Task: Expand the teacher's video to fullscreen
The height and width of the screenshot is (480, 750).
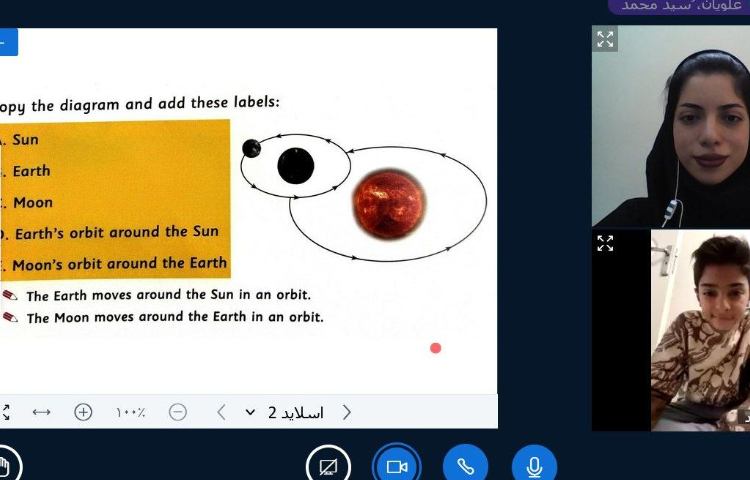Action: 605,39
